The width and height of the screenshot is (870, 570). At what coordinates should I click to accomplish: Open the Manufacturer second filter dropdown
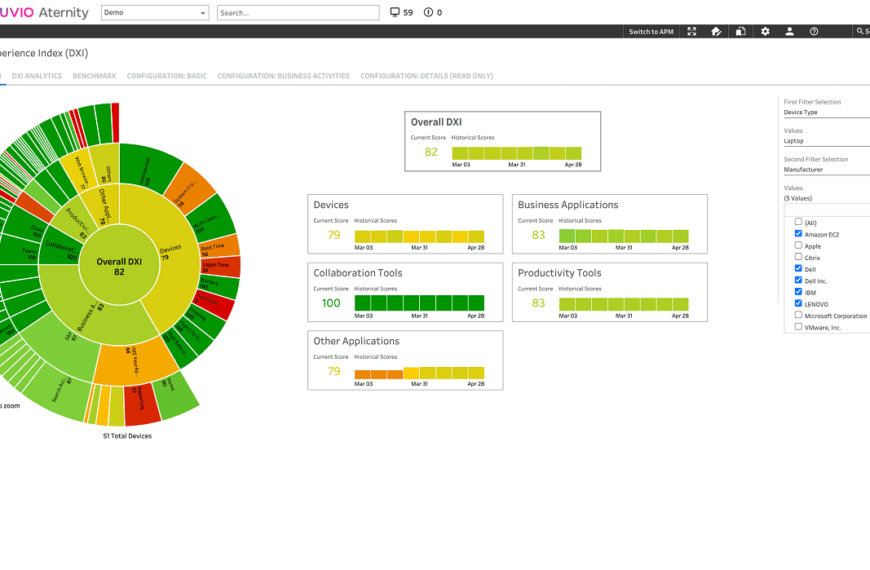point(825,170)
